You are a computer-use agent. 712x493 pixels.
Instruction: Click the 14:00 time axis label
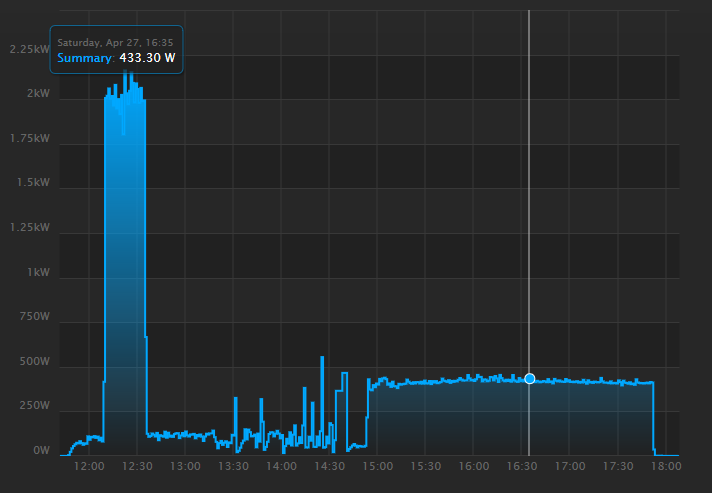pos(282,467)
